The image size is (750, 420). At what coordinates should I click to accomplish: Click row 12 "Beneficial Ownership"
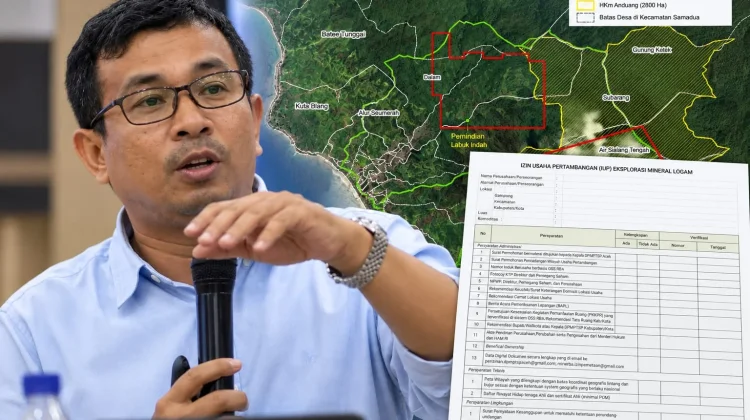(504, 346)
